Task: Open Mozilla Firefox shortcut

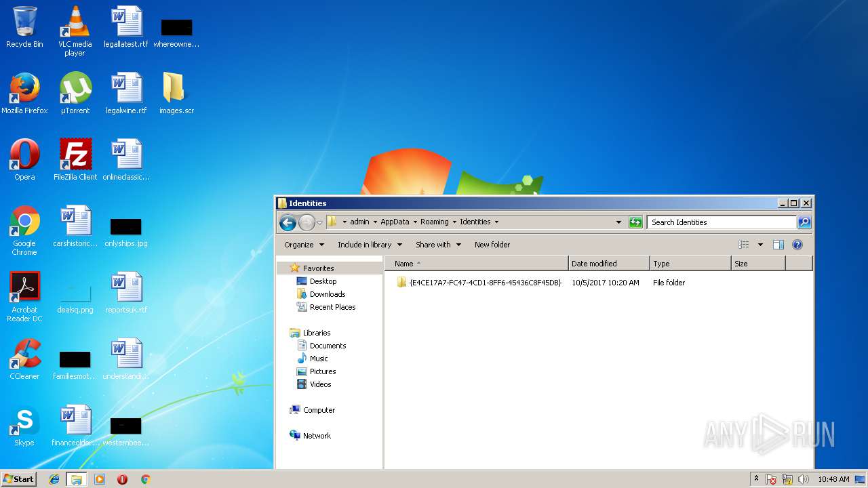Action: coord(24,94)
